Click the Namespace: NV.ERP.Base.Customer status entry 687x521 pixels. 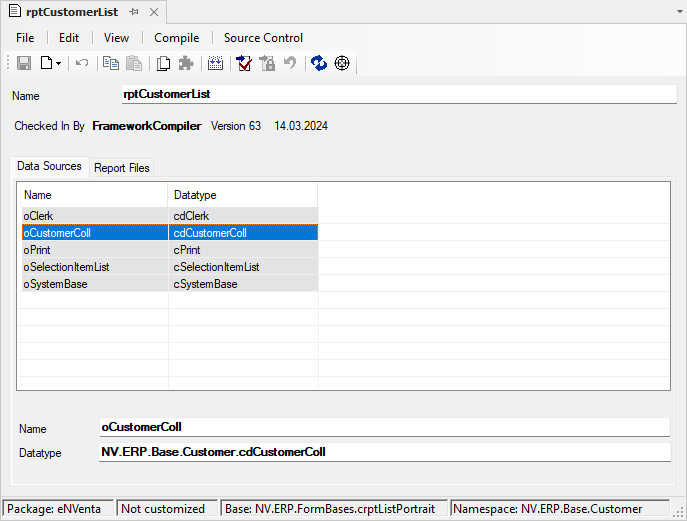560,509
